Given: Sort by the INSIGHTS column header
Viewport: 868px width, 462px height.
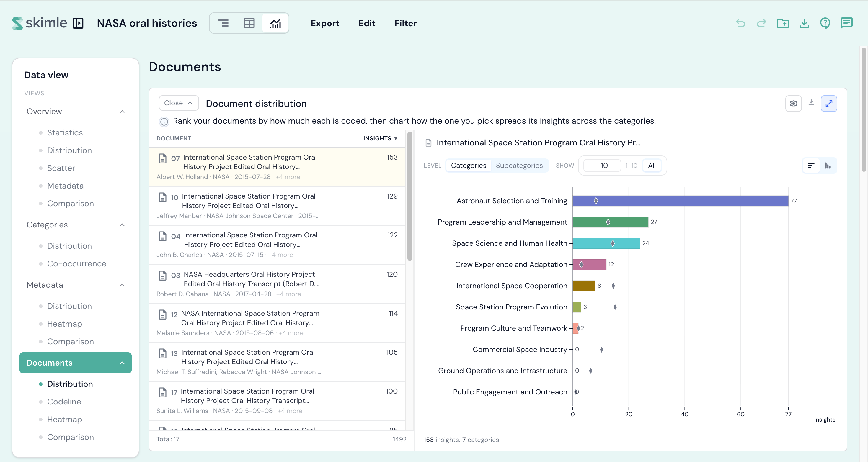Looking at the screenshot, I should tap(380, 138).
